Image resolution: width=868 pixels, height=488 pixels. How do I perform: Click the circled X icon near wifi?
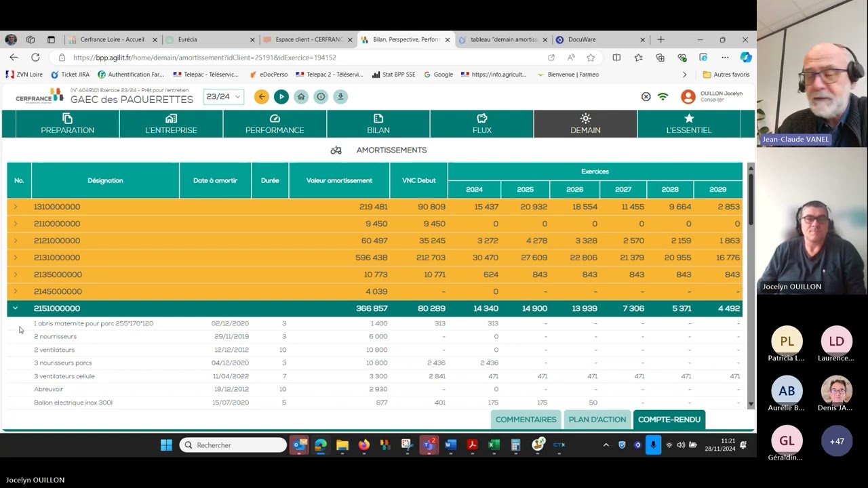click(x=646, y=97)
